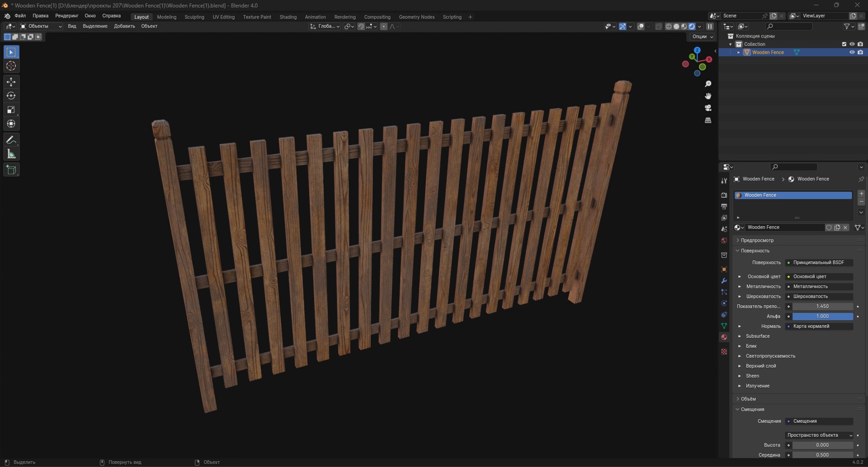Switch to the Shading workspace tab
868x467 pixels.
288,17
